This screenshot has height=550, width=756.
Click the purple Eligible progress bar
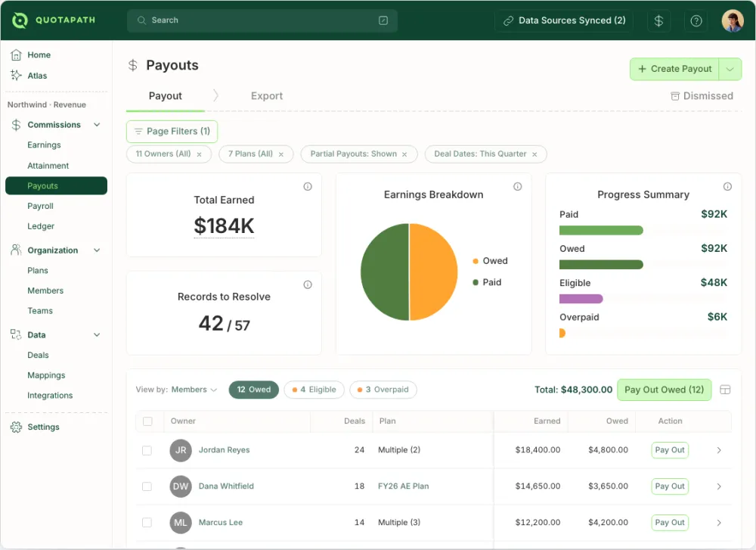581,299
